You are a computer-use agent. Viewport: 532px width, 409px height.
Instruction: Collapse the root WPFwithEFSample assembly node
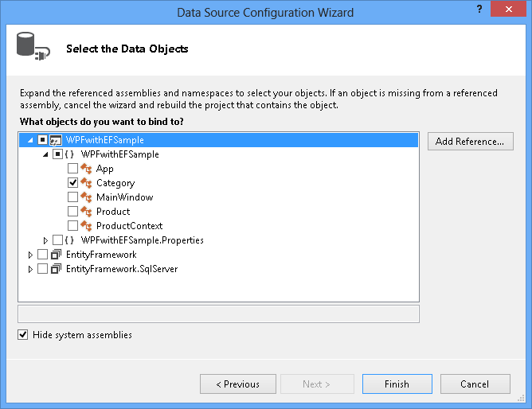[x=30, y=140]
